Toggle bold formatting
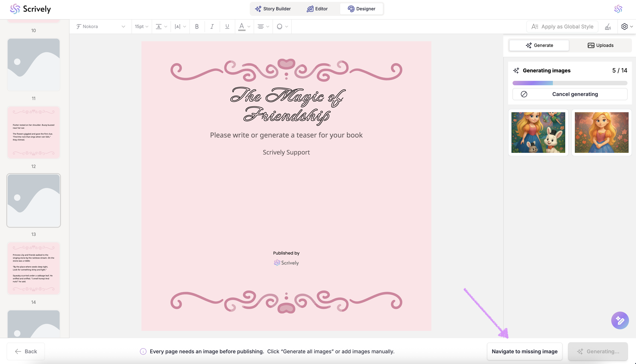This screenshot has height=364, width=636. click(x=197, y=27)
